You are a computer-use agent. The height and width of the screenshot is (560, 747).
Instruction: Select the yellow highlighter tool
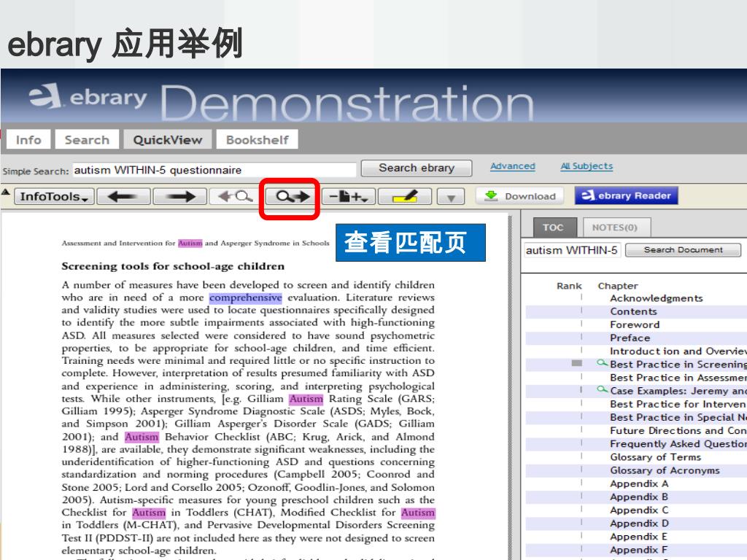(x=404, y=196)
